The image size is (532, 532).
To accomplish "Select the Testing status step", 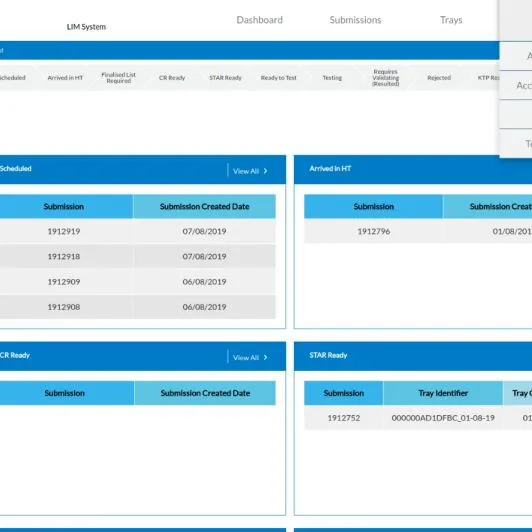I will (x=332, y=78).
